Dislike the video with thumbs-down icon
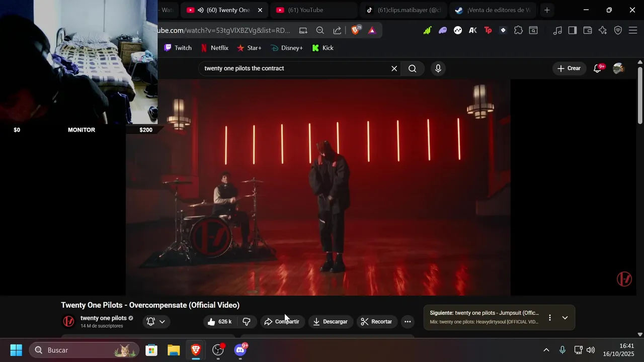The image size is (644, 362). click(247, 322)
